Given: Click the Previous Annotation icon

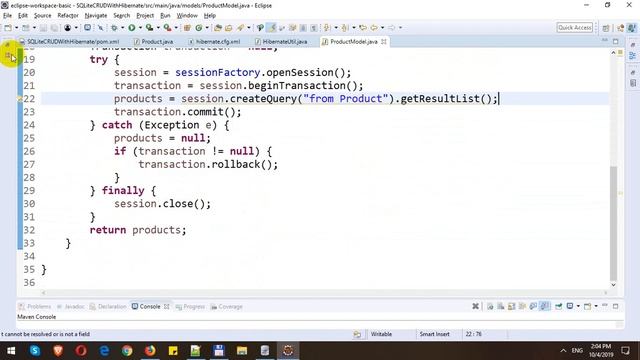Looking at the screenshot, I should pos(345,28).
